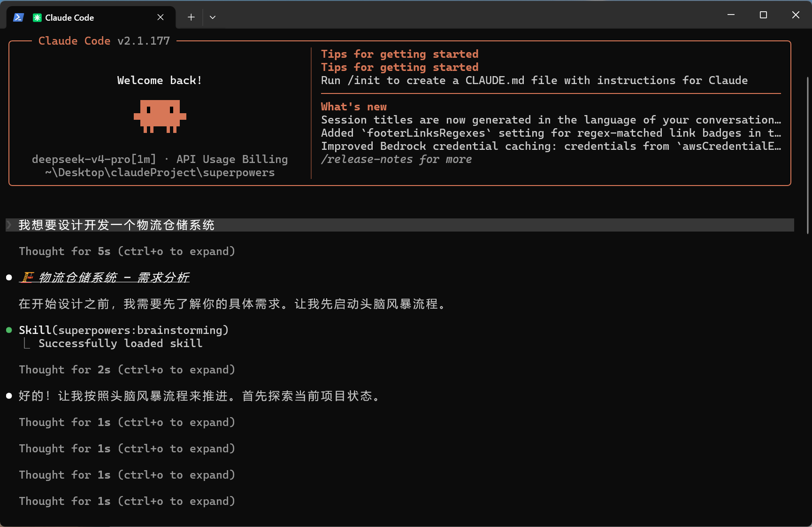Click the white bullet beside 需求分析 heading
Image resolution: width=812 pixels, height=527 pixels.
click(x=9, y=278)
